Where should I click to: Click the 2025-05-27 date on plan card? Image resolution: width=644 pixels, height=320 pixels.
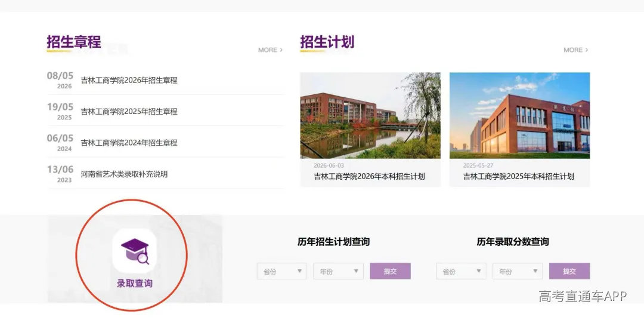coord(478,165)
